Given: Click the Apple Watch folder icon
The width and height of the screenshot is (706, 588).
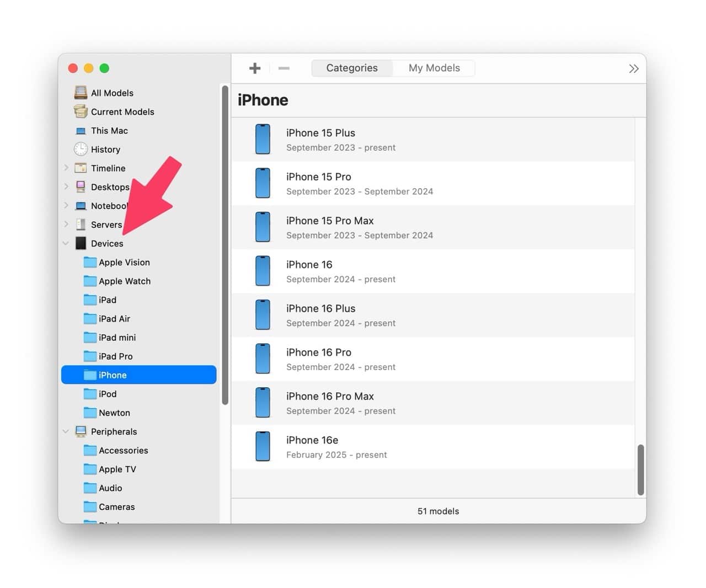Looking at the screenshot, I should (90, 281).
